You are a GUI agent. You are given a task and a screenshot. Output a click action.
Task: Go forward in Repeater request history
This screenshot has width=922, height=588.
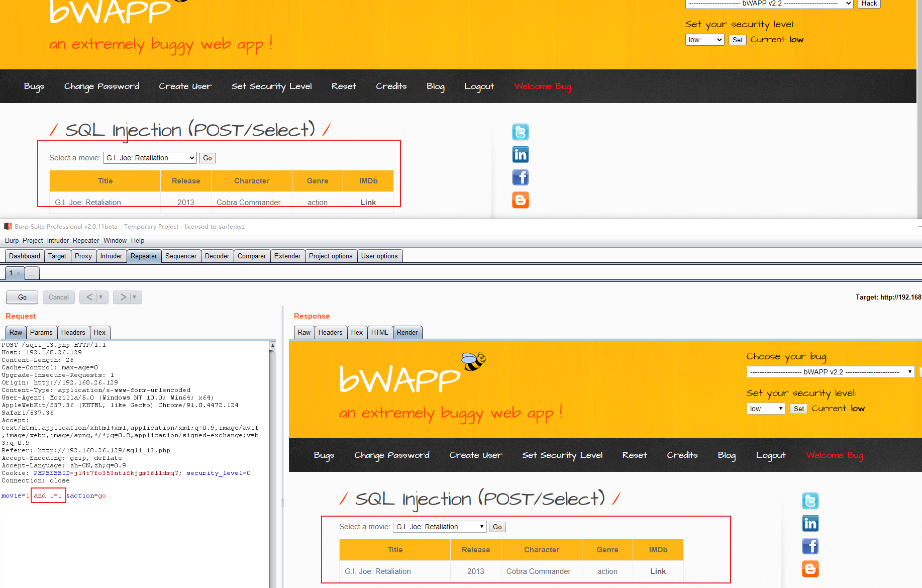pos(123,297)
